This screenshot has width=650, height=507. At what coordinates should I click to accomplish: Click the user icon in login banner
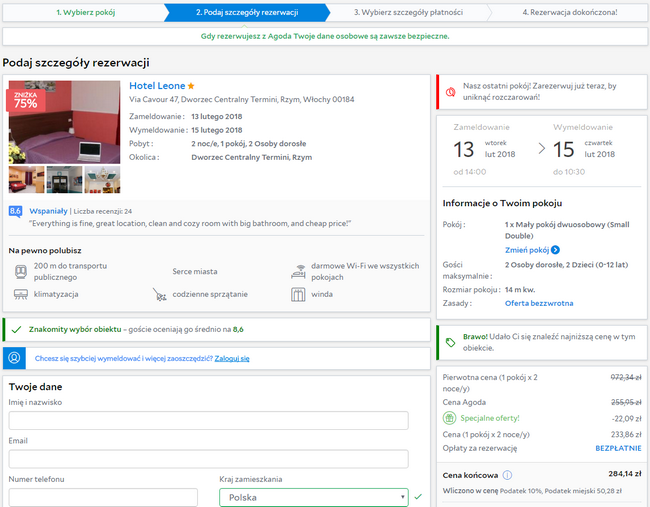pyautogui.click(x=15, y=357)
